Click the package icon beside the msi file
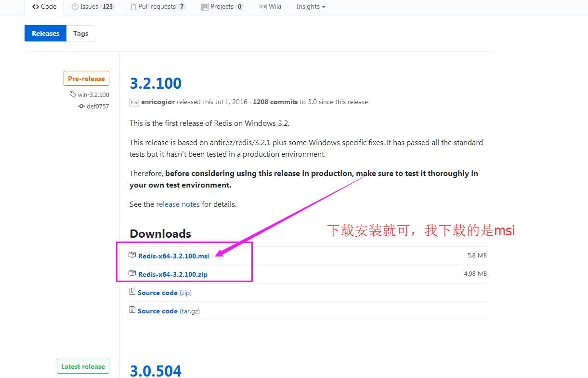 click(132, 255)
